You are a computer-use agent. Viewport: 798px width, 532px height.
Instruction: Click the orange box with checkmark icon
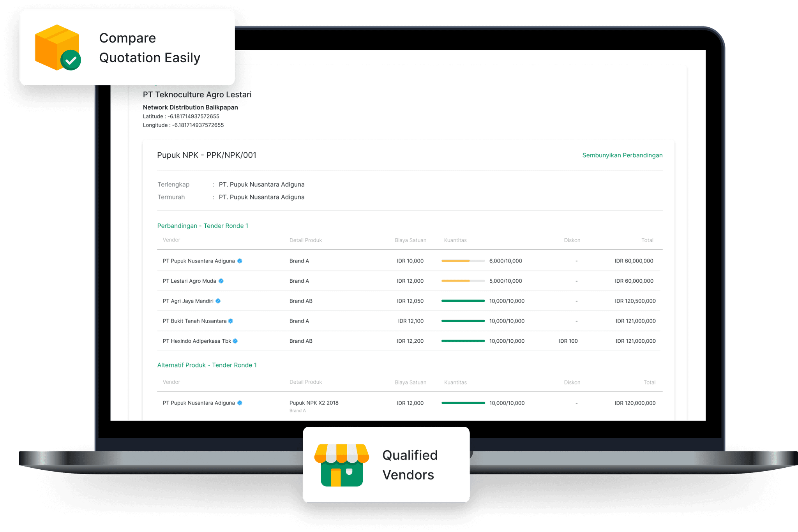tap(58, 48)
